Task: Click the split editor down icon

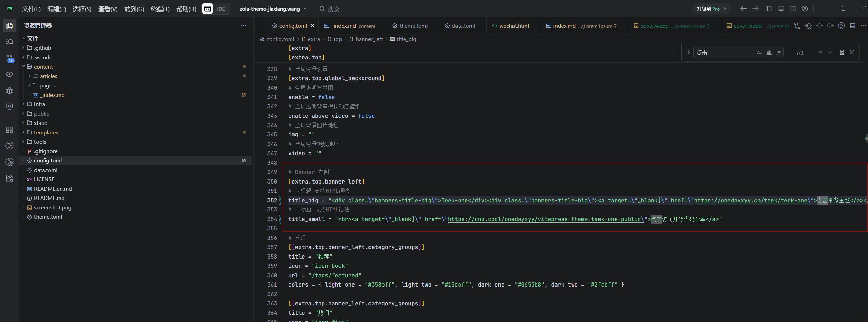Action: coord(853,26)
